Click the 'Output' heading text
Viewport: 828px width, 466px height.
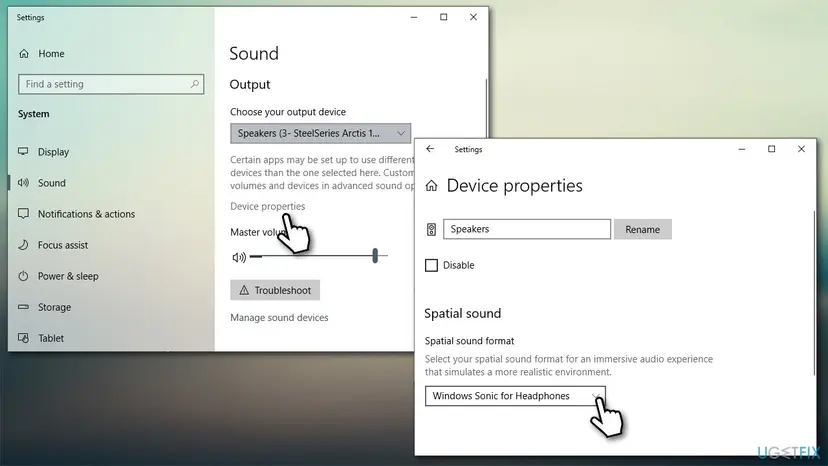(x=250, y=85)
